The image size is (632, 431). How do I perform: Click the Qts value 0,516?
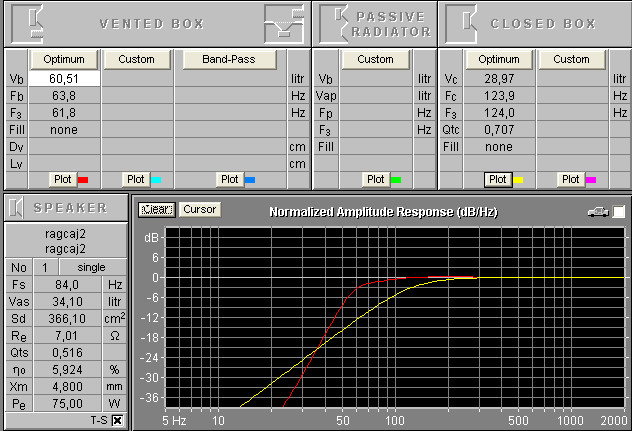(x=67, y=352)
